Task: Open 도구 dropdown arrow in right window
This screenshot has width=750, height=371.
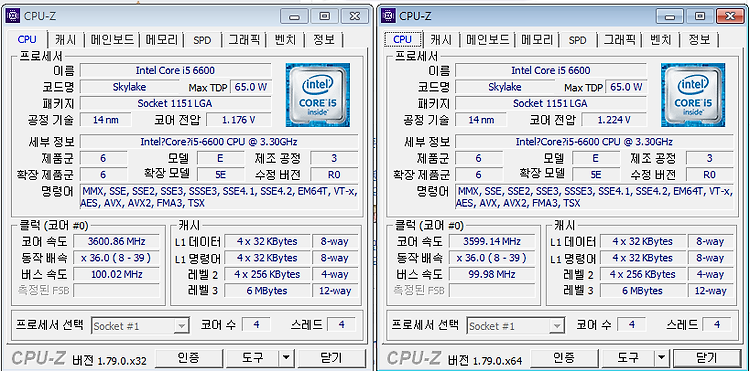Action: 661,357
